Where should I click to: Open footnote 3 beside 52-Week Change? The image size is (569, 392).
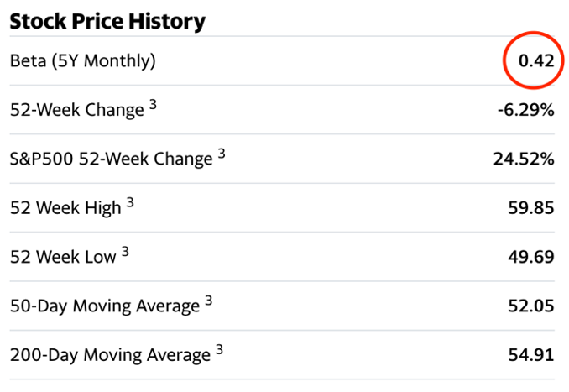(x=154, y=105)
